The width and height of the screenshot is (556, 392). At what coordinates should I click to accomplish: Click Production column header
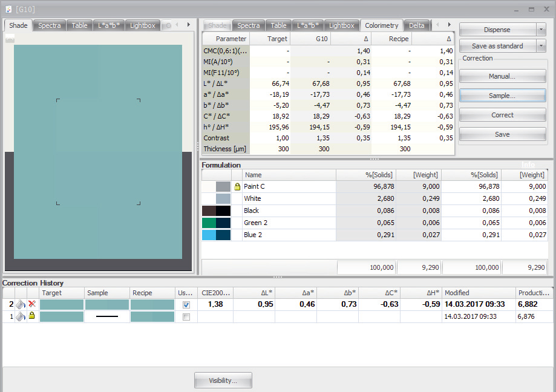point(534,293)
